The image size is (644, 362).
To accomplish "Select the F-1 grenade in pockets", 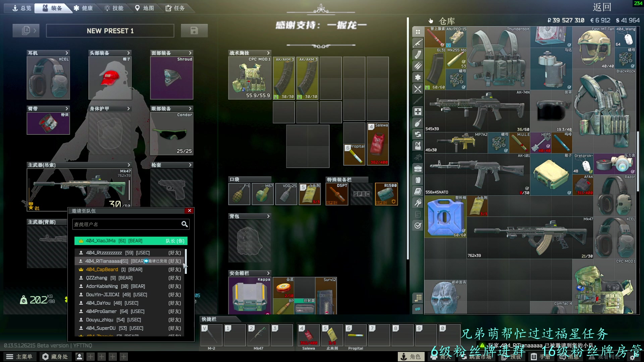I will click(239, 194).
